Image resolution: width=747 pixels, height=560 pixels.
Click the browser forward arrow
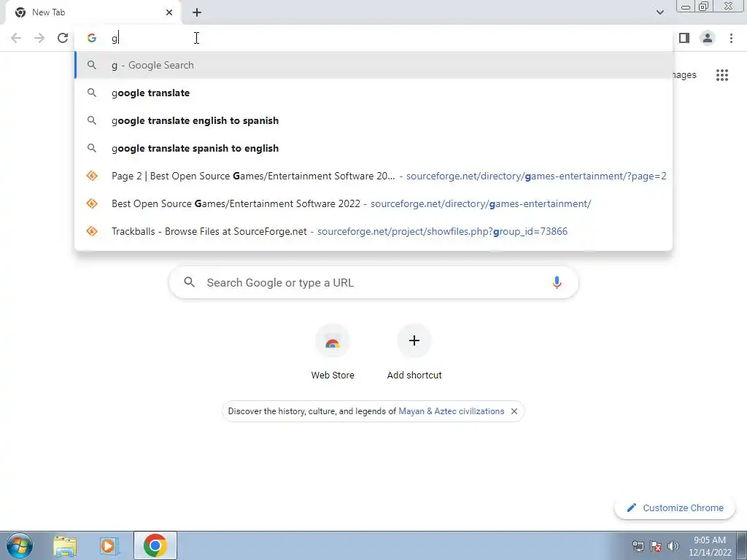39,38
